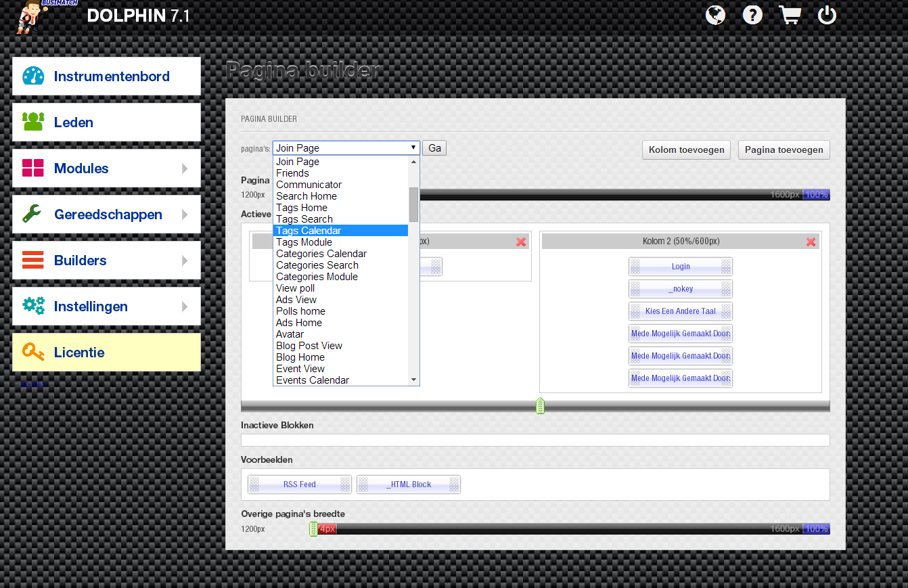Click the RSS Feed example block
Image resolution: width=908 pixels, height=588 pixels.
click(299, 484)
